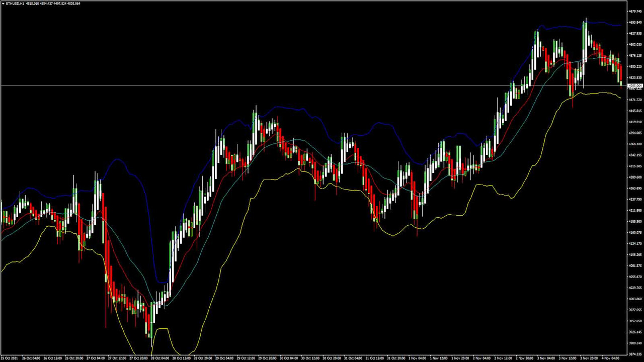Click the 4342.195 price axis label

click(635, 155)
